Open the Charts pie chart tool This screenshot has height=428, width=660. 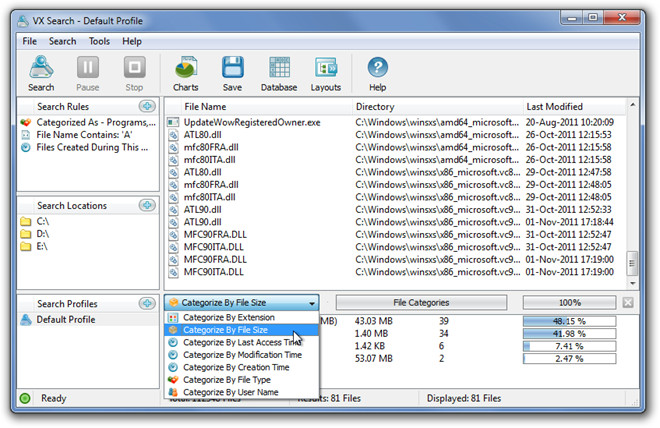[x=186, y=73]
